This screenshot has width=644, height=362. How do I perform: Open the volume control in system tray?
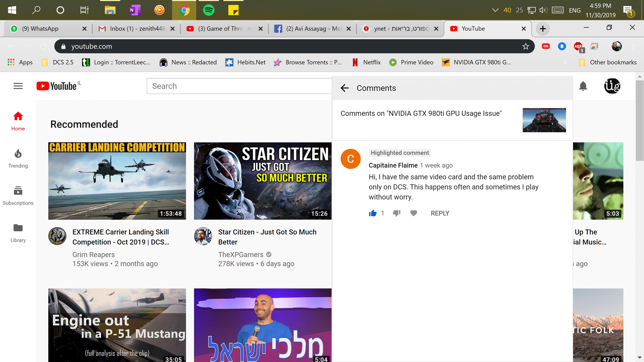(543, 10)
